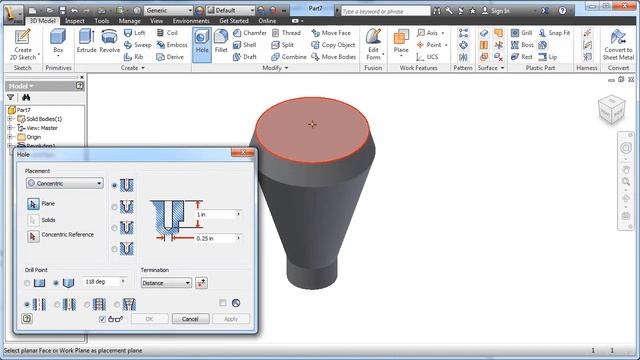The height and width of the screenshot is (360, 640).
Task: Select the Shell tool
Action: click(244, 45)
